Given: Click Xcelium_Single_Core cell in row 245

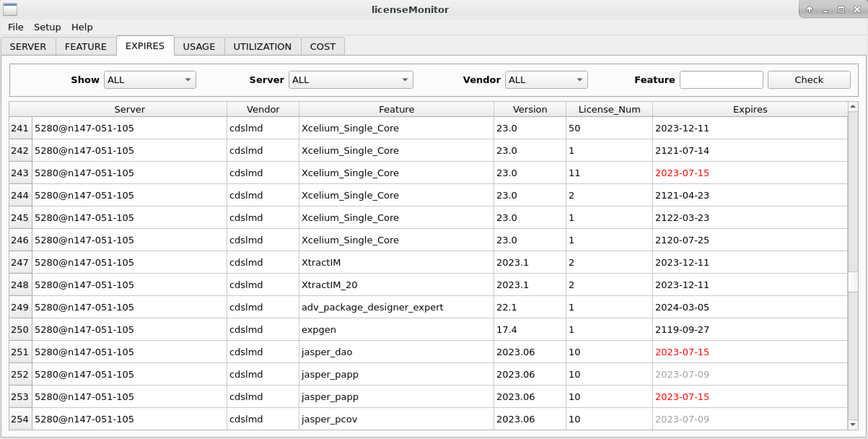Looking at the screenshot, I should coord(396,218).
